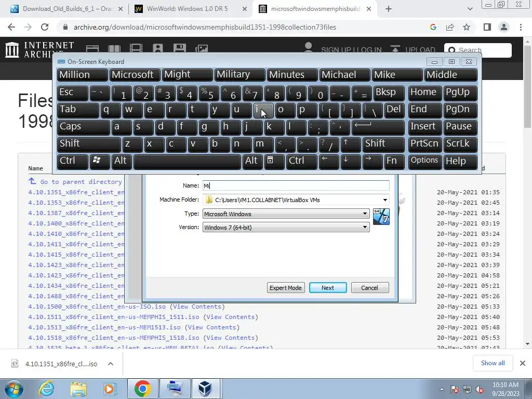This screenshot has width=532, height=399.
Task: Open Internet Explorer from taskbar
Action: tap(46, 389)
